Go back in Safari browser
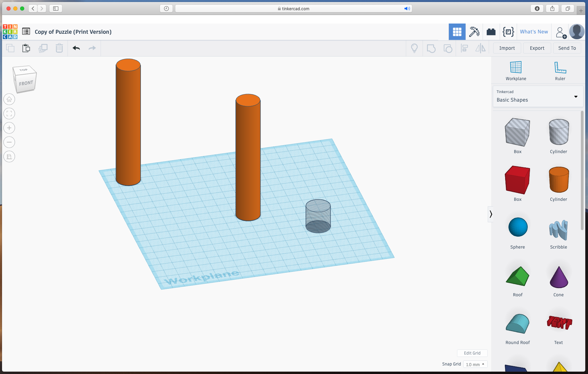 33,9
